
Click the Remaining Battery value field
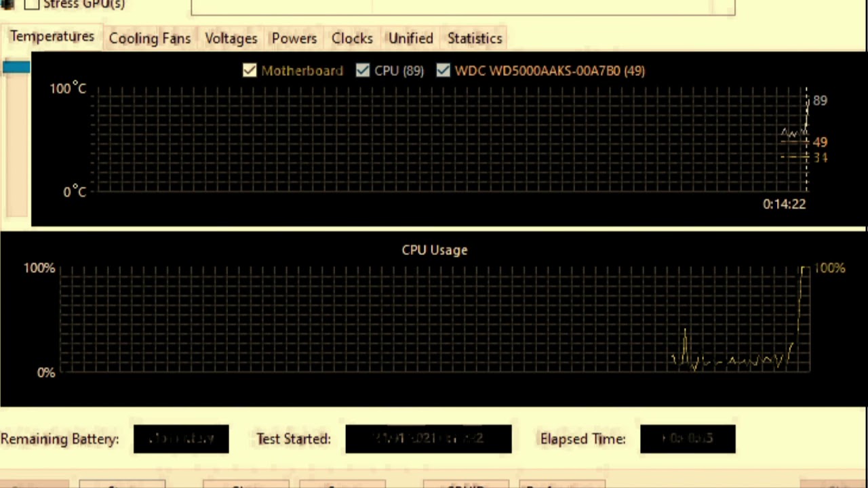[181, 439]
